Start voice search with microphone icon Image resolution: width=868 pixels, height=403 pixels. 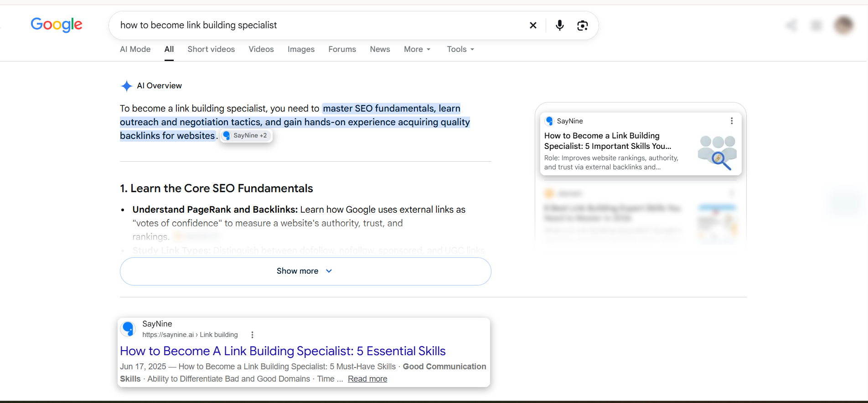560,26
